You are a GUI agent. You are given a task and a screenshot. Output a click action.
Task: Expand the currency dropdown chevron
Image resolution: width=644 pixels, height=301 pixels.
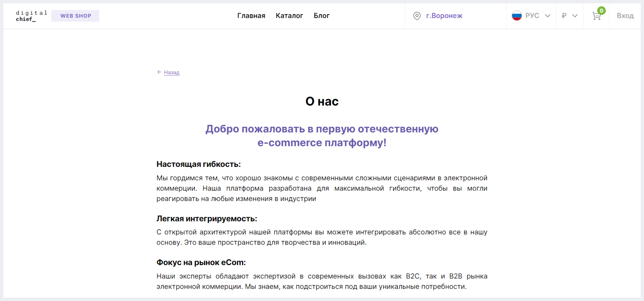click(x=575, y=16)
